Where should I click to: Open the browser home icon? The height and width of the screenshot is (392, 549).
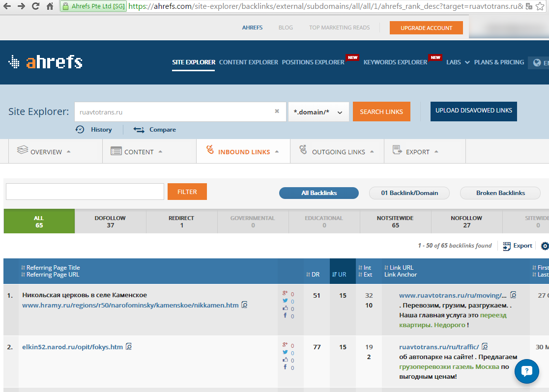point(50,6)
